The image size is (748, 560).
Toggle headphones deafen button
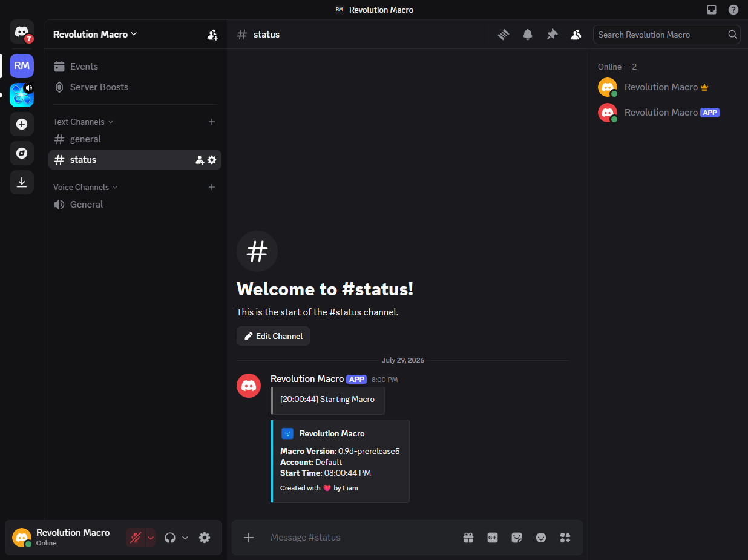170,538
